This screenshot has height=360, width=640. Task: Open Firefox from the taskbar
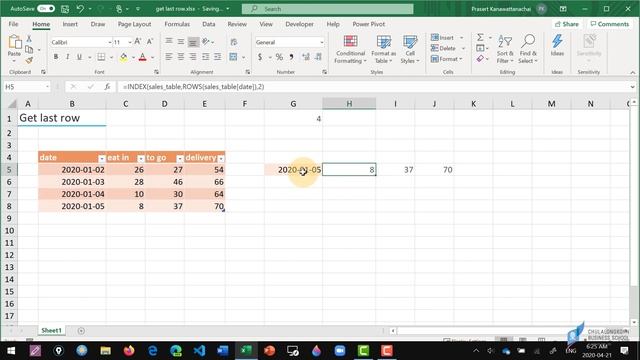129,351
